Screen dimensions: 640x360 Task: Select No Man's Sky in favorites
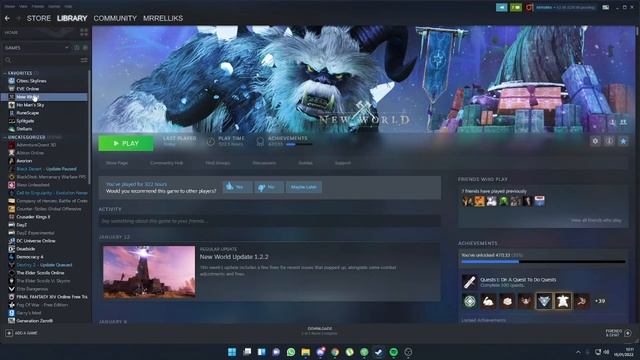click(x=30, y=105)
